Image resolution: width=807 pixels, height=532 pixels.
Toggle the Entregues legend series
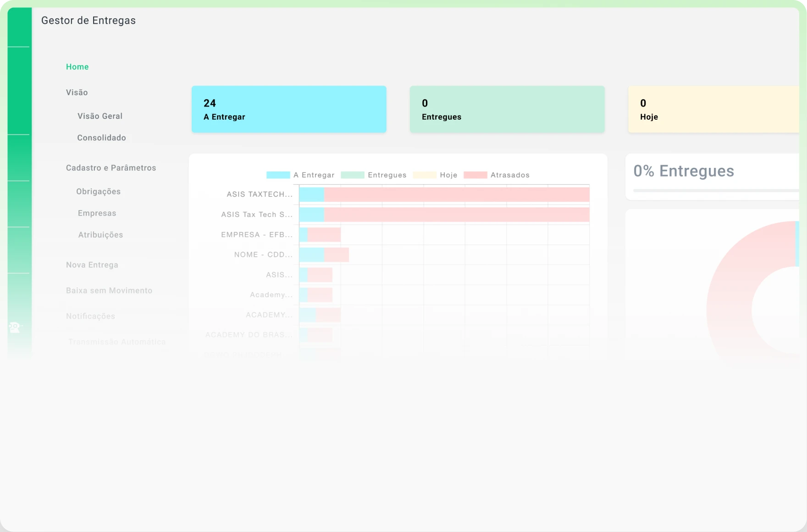[x=374, y=175]
